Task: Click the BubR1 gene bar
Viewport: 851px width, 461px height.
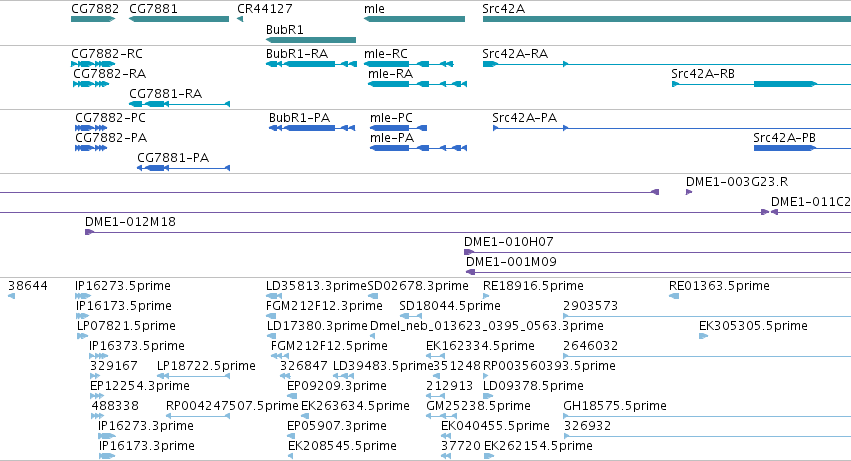Action: (x=311, y=40)
